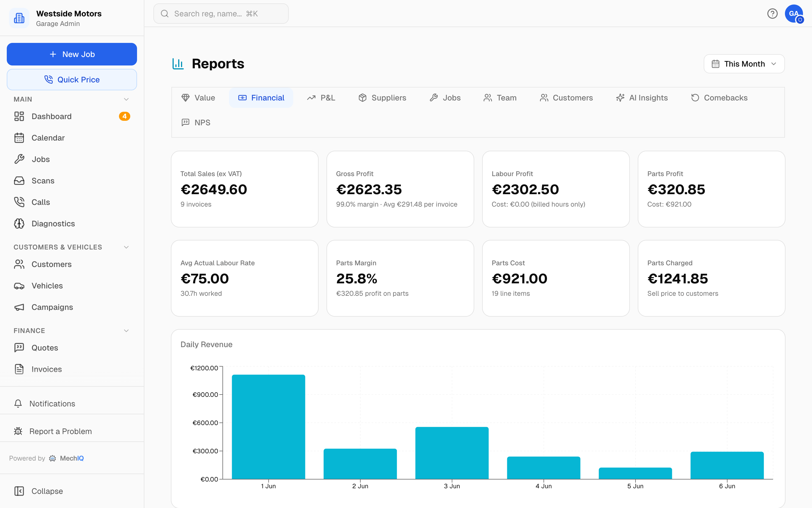
Task: Click the 2 Jun revenue bar
Action: click(x=360, y=464)
